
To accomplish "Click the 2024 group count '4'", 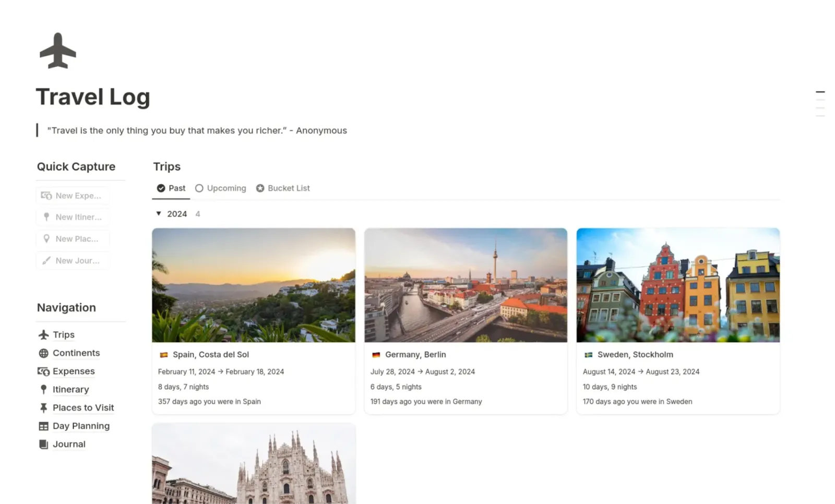I will (x=198, y=214).
